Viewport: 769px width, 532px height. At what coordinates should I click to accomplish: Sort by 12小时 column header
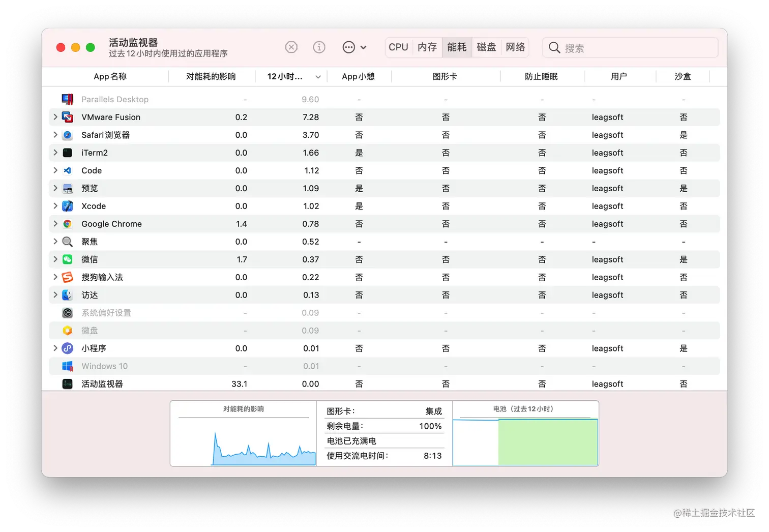coord(291,76)
